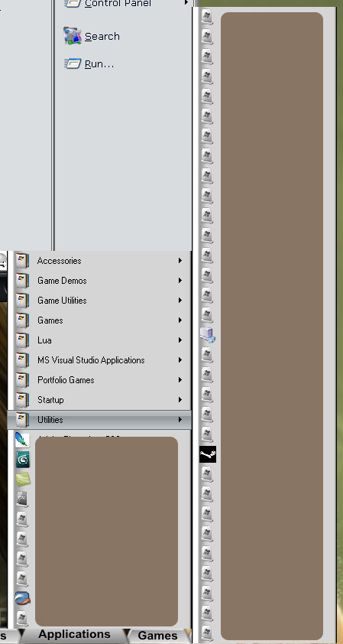Open the black Steam icon
Viewport: 343px width, 644px height.
(x=208, y=454)
